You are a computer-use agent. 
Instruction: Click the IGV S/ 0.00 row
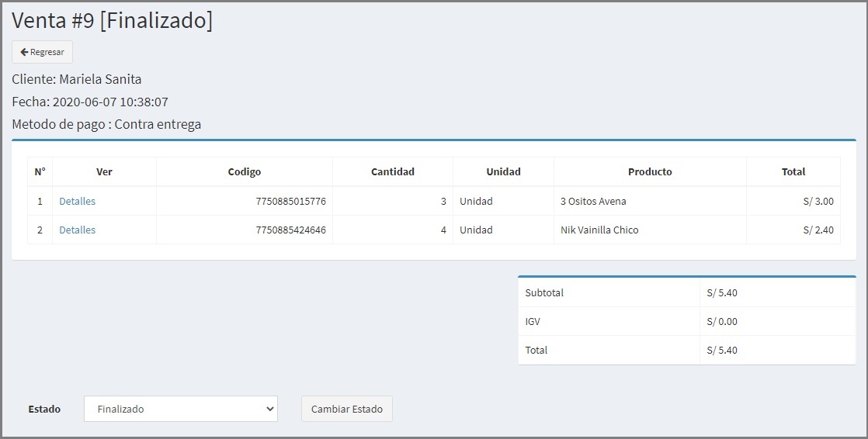coord(687,322)
